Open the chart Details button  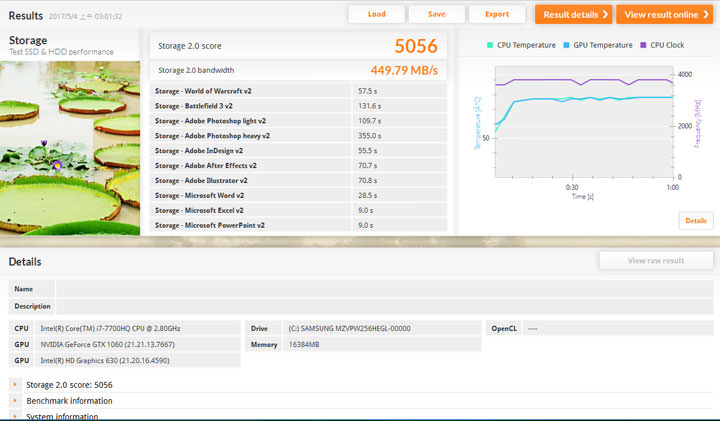(x=695, y=220)
